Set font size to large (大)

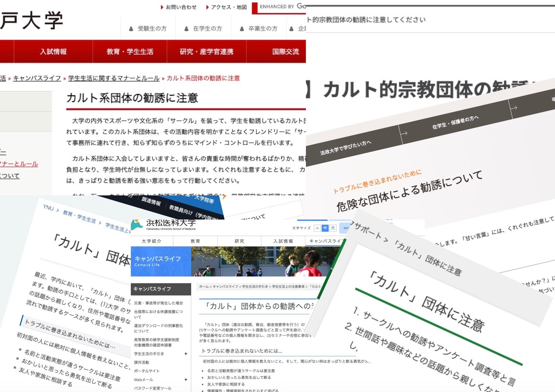333,228
